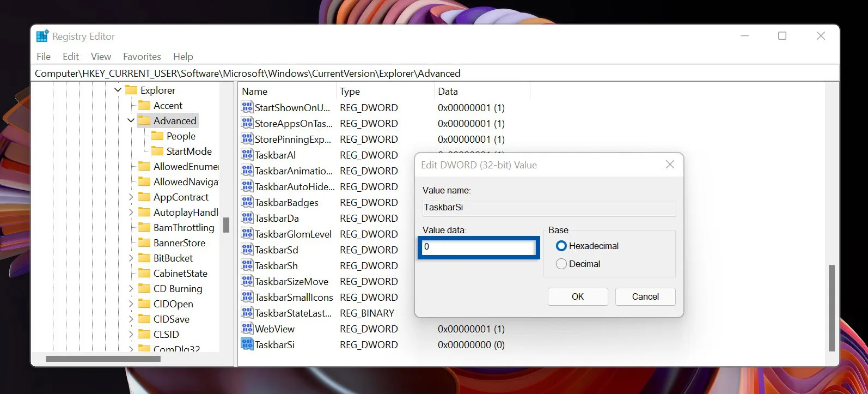Collapse the Explorer tree node
Screen dimensions: 868x394
[118, 90]
